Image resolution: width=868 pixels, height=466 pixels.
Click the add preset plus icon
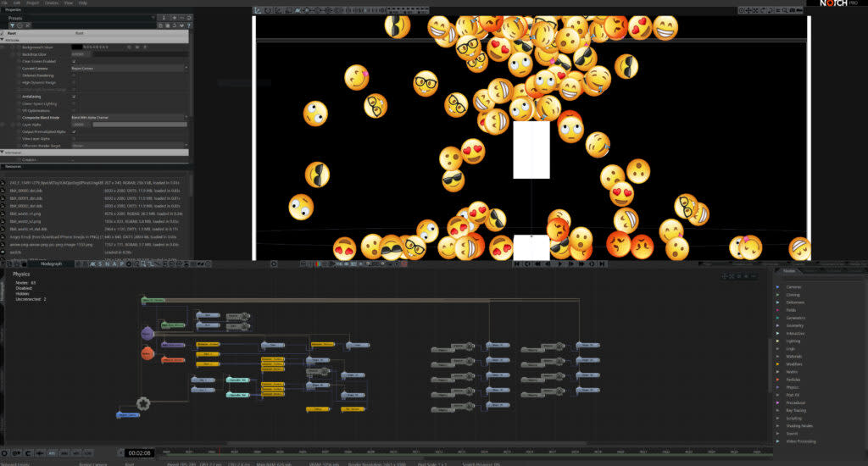[174, 18]
